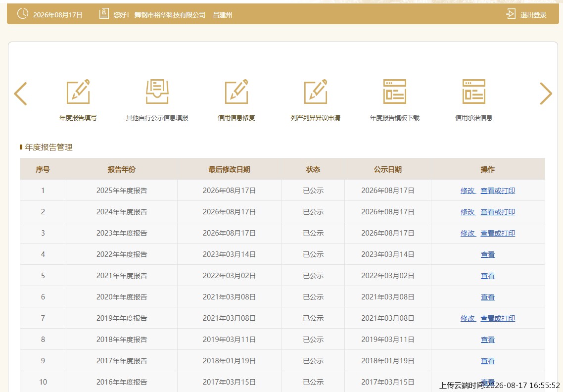The image size is (563, 392).
Task: Click the left carousel arrow
Action: (20, 94)
